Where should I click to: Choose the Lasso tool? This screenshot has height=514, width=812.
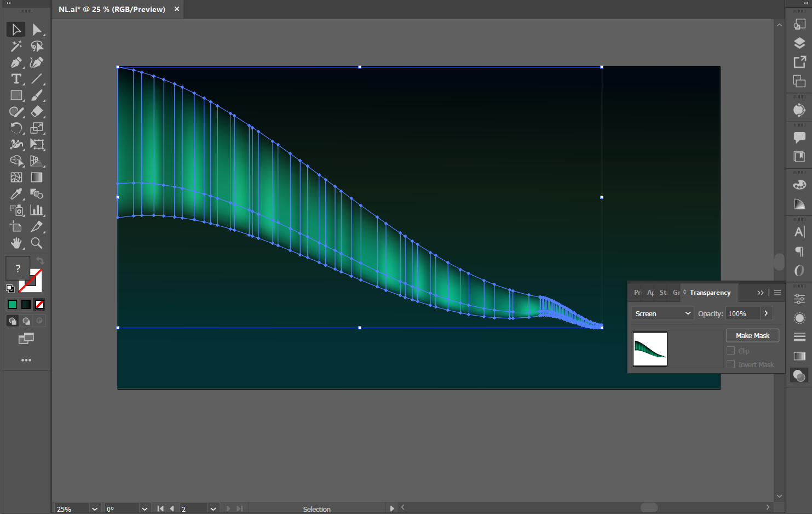pyautogui.click(x=37, y=46)
